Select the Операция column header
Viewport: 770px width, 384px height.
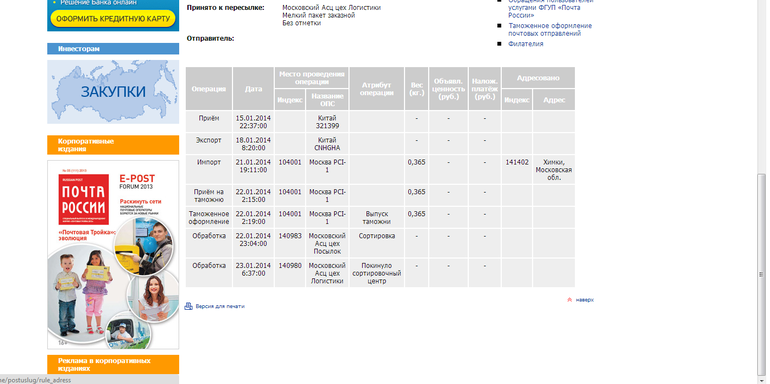click(209, 89)
